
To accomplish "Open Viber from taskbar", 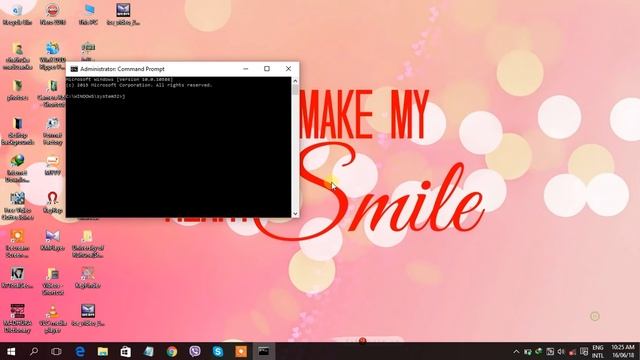I will [x=195, y=351].
